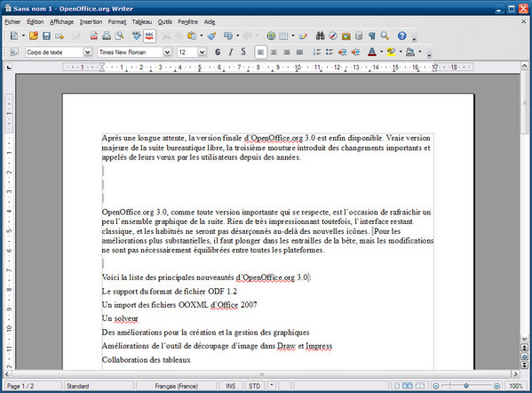
Task: Click the INS insert mode field
Action: click(230, 386)
